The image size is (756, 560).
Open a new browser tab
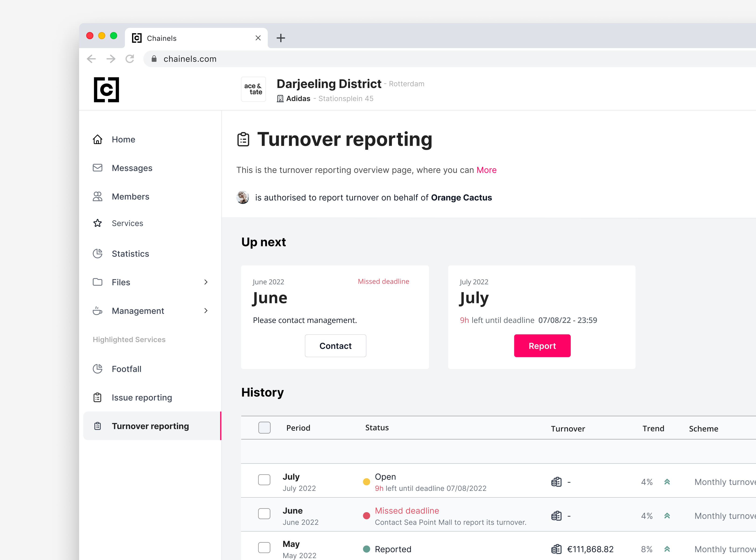[281, 38]
